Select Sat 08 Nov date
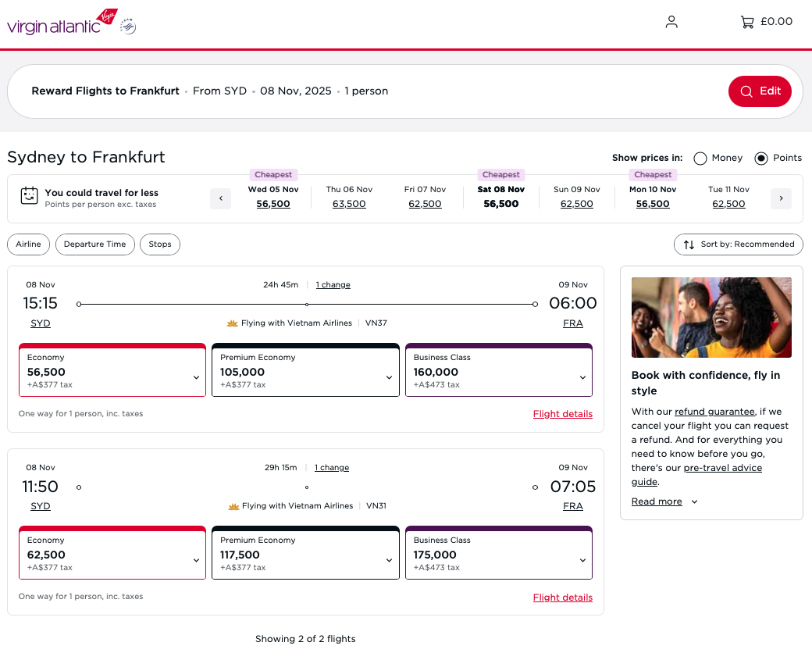 tap(500, 197)
